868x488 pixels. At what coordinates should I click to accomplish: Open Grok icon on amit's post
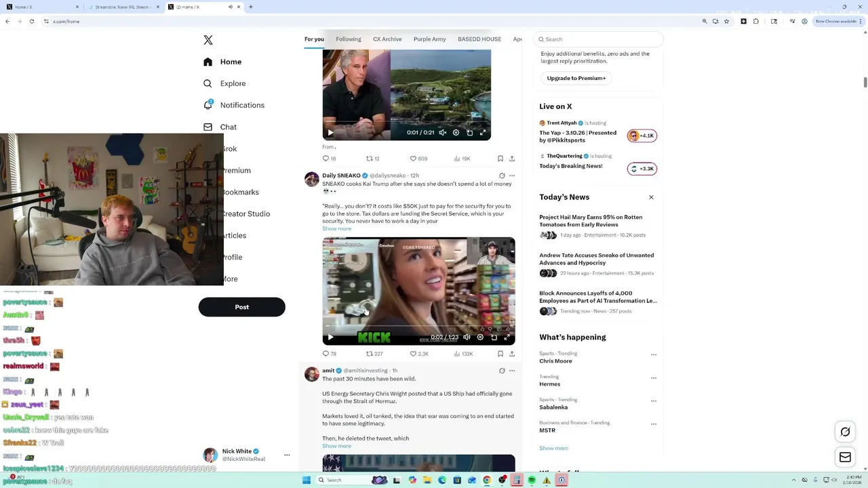point(502,371)
